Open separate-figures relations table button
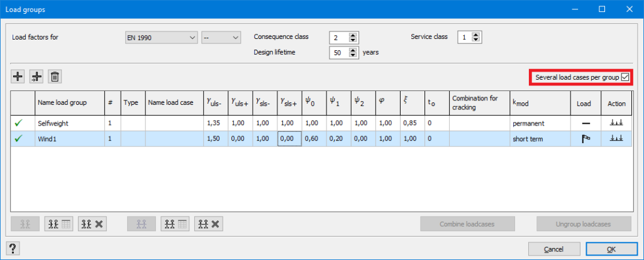The width and height of the screenshot is (644, 260). (58, 224)
